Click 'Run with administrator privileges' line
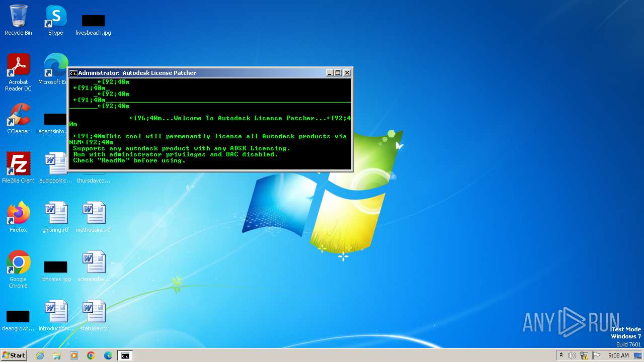 [x=176, y=154]
